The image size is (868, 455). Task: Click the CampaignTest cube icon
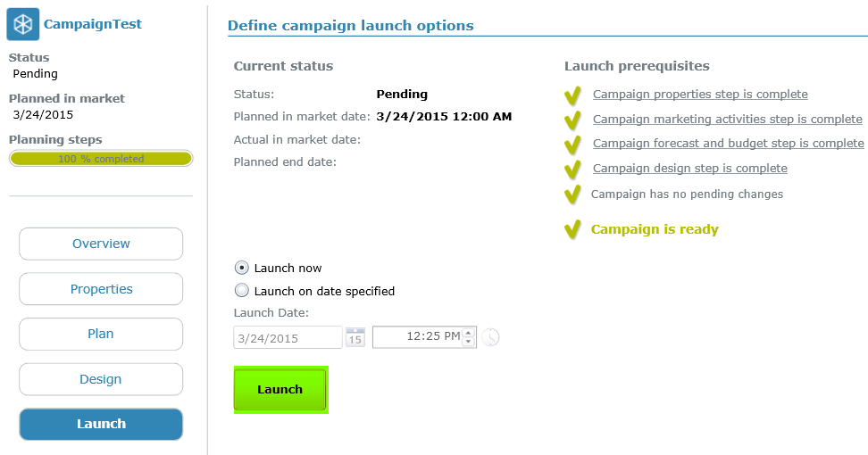(22, 25)
